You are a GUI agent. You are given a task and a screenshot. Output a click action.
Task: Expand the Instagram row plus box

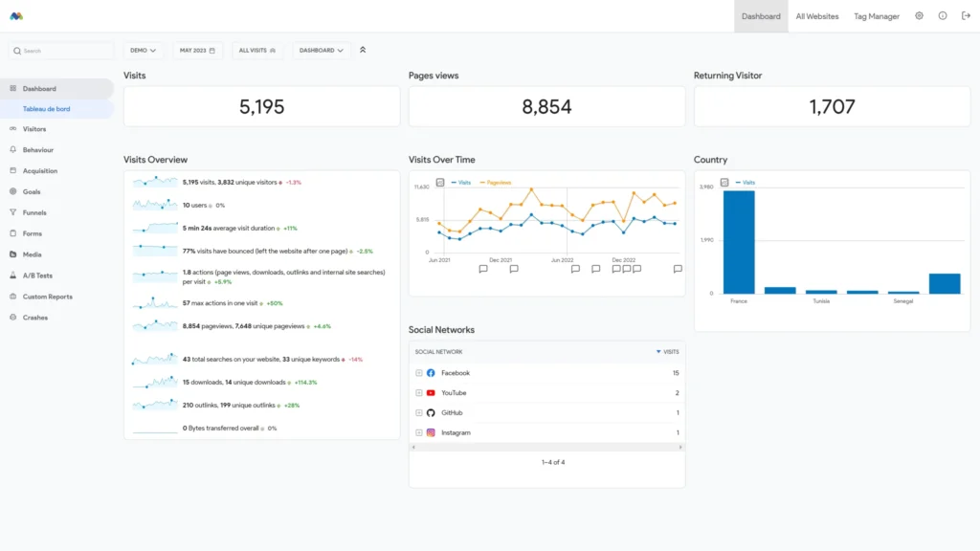point(418,433)
